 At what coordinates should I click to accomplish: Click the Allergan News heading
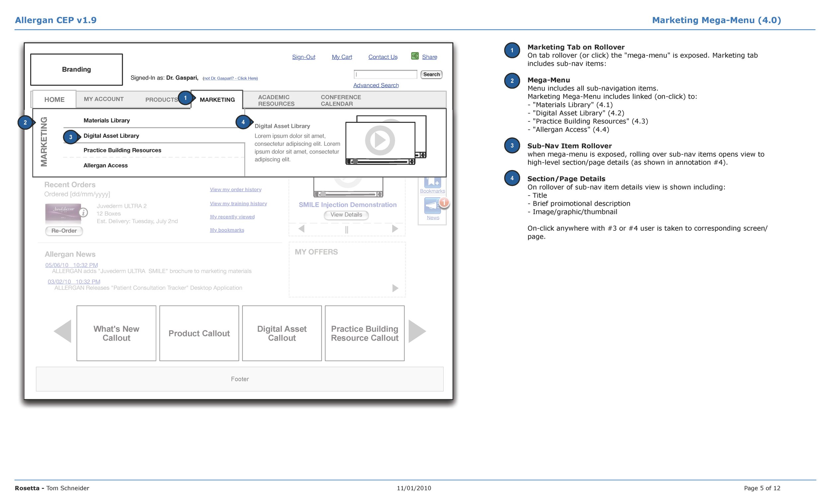pyautogui.click(x=70, y=254)
